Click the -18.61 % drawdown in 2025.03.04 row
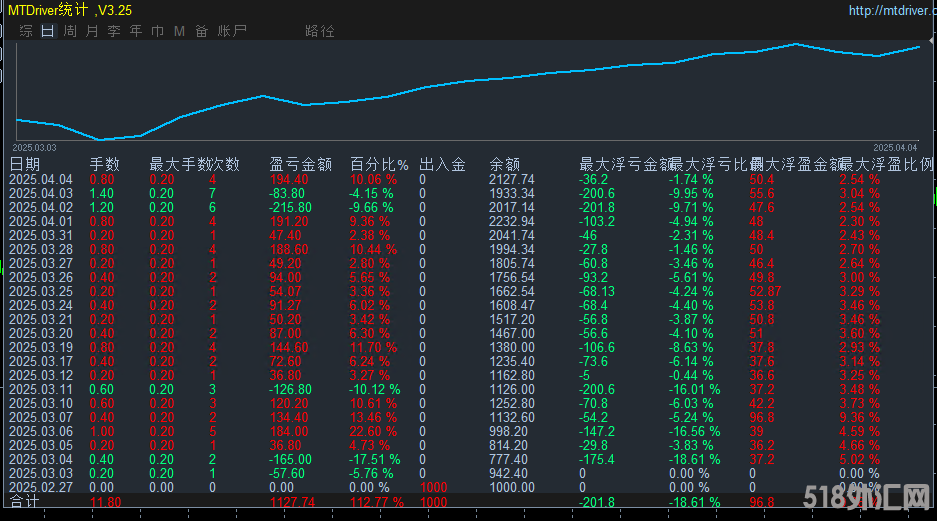The image size is (937, 521). [694, 459]
